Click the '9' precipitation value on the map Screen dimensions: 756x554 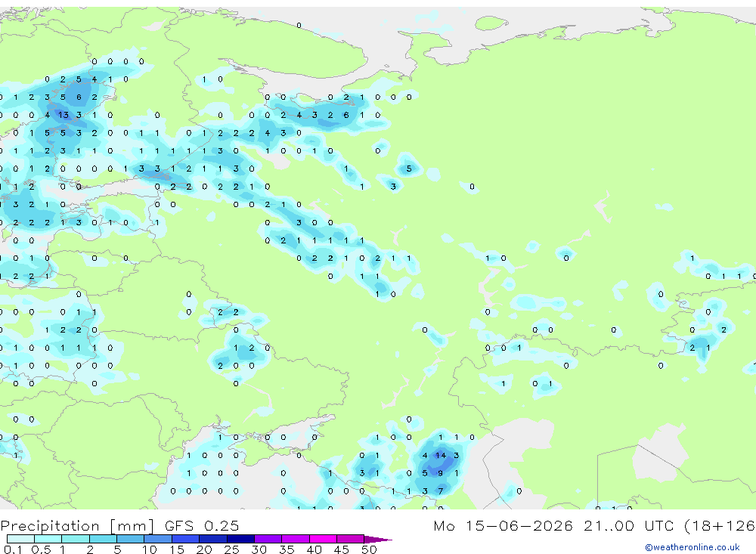coord(441,473)
